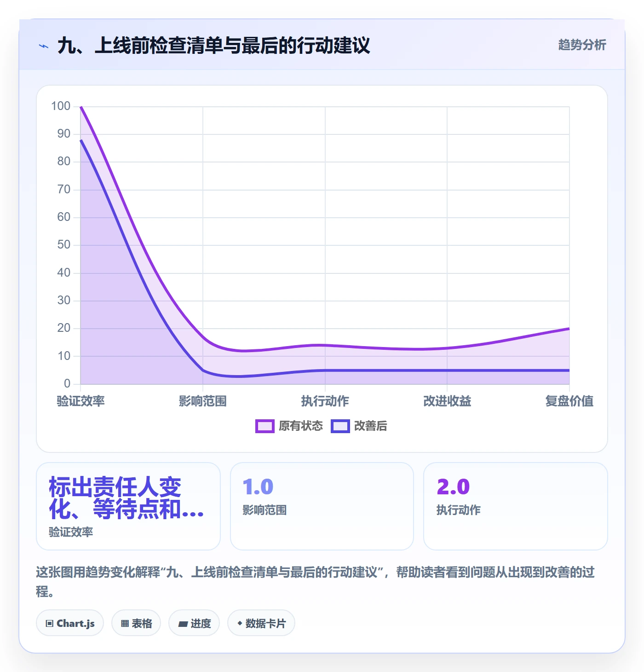Open the 标出责任人变化 验证效率 card
644x672 pixels.
[x=128, y=506]
